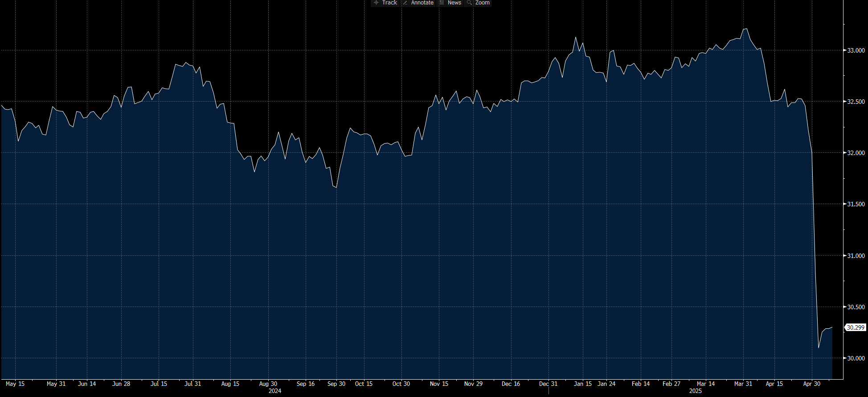Viewport: 868px width, 397px height.
Task: Click the Dec 16 date label
Action: [x=511, y=384]
